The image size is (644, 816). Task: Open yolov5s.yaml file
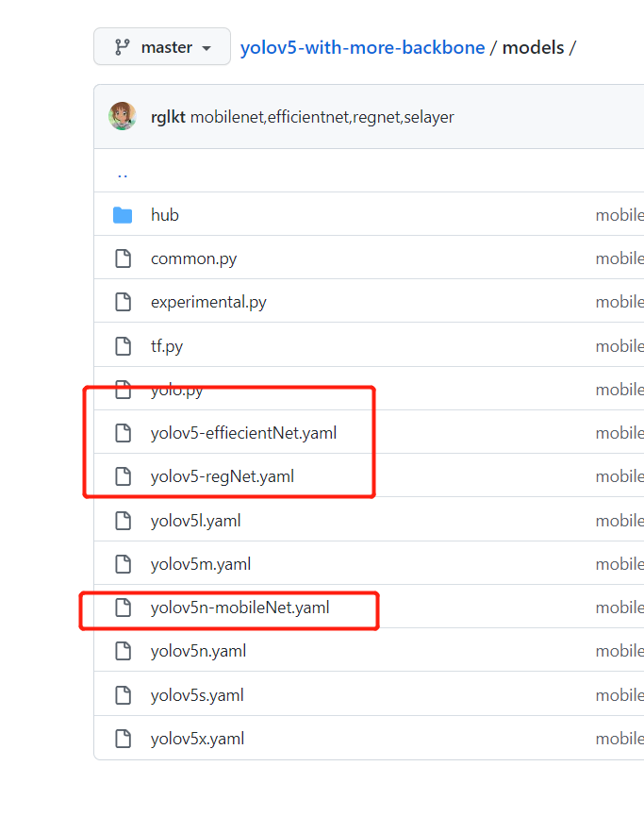pyautogui.click(x=197, y=696)
